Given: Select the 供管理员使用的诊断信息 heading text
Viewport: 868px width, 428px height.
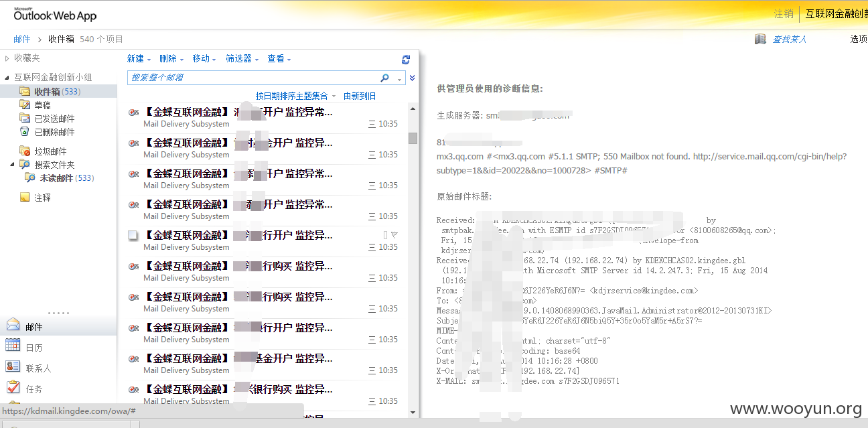Looking at the screenshot, I should (x=490, y=88).
